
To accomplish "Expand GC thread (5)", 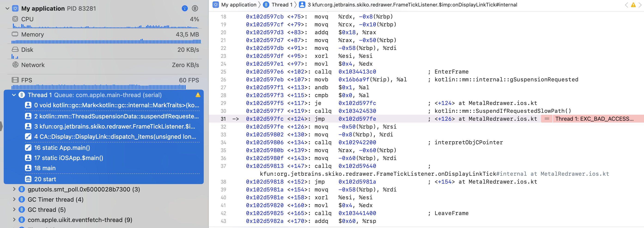I will coord(14,210).
